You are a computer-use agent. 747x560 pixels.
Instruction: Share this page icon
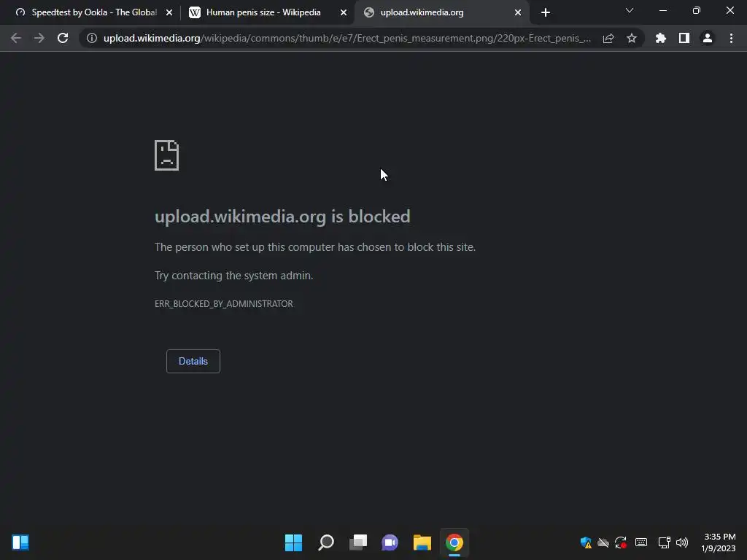point(608,38)
